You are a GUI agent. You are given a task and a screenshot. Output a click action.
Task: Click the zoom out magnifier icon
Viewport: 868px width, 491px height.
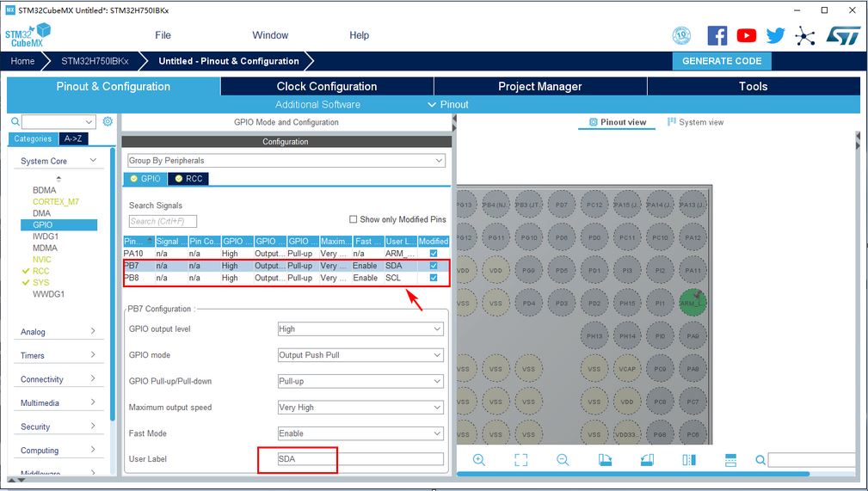click(x=563, y=460)
